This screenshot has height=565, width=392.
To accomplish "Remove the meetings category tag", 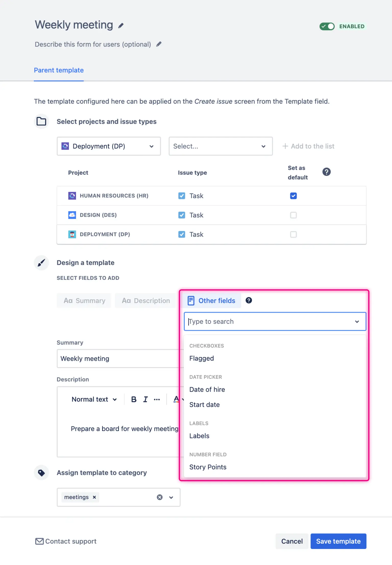I will (94, 497).
